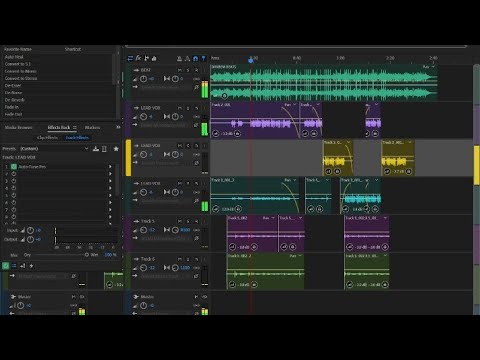Click the vertical scrollbar of the track area

coord(476,188)
